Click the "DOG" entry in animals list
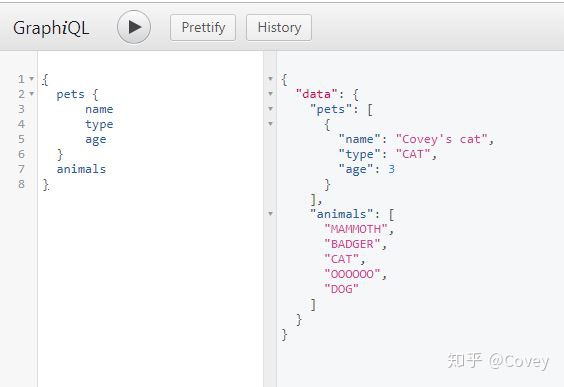Screen dimensions: 564x387 click(x=341, y=289)
